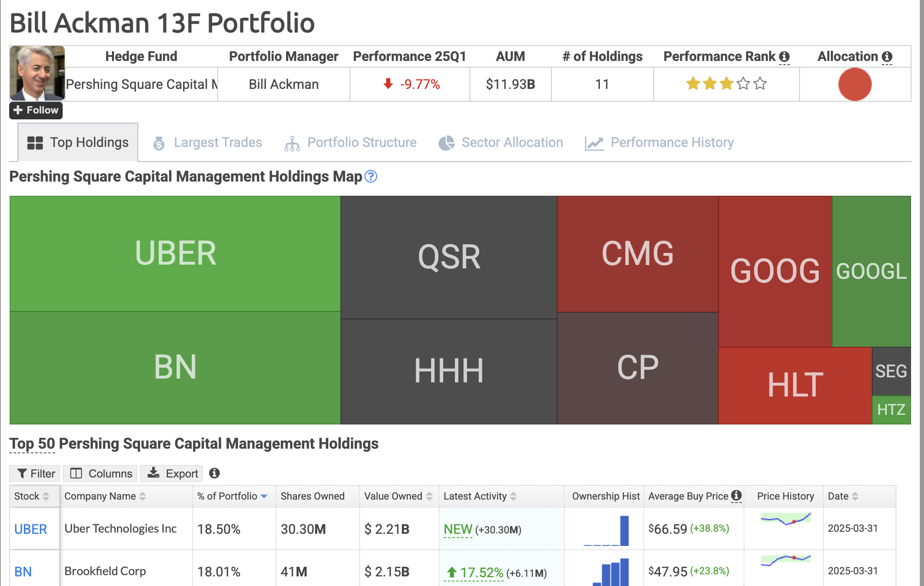This screenshot has height=586, width=924.
Task: Click the GOOG tile in holdings map
Action: coord(775,271)
